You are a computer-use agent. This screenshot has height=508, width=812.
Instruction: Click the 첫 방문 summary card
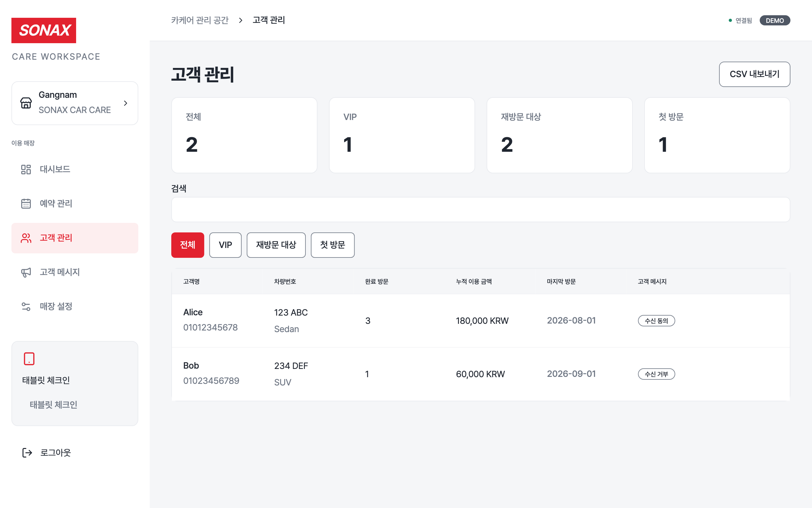click(717, 135)
